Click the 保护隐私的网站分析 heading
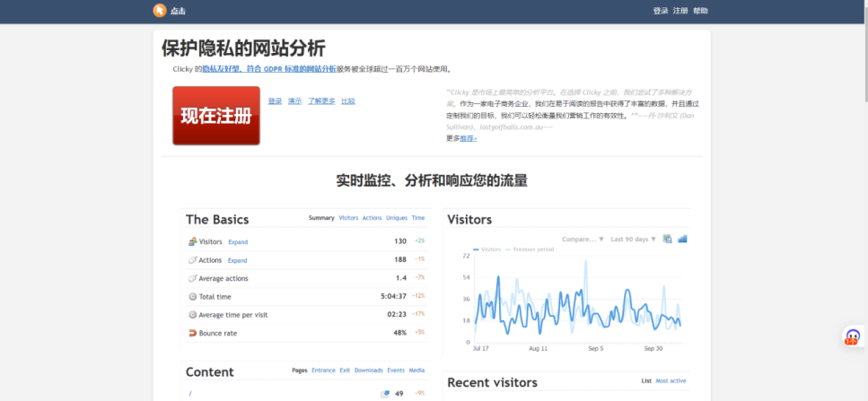The width and height of the screenshot is (868, 401). (x=243, y=48)
